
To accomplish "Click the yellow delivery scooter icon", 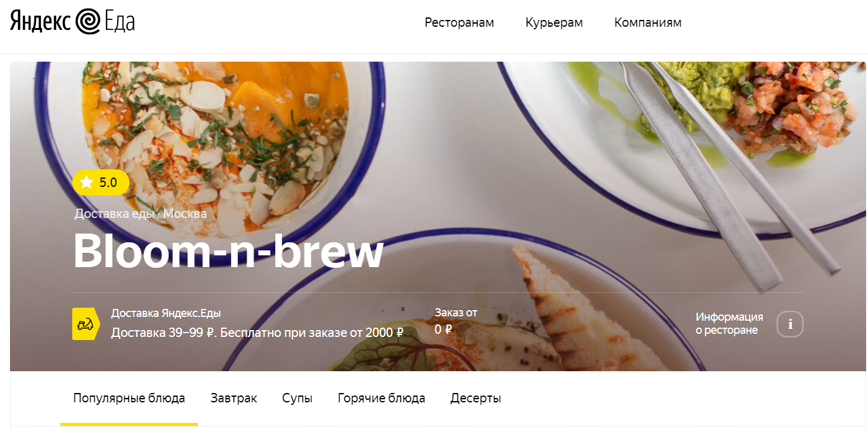I will click(x=86, y=323).
